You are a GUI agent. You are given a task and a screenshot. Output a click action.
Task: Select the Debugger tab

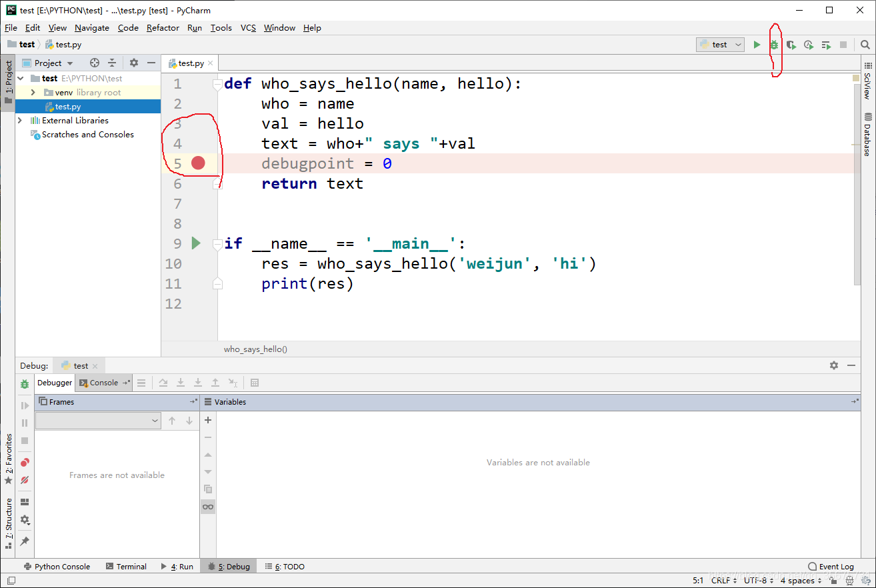click(x=55, y=383)
